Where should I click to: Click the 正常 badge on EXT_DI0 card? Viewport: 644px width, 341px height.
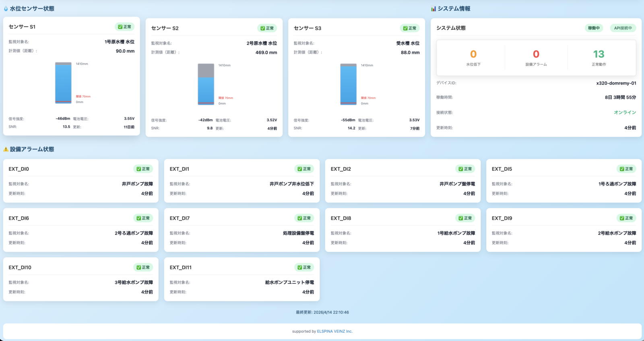pyautogui.click(x=143, y=169)
